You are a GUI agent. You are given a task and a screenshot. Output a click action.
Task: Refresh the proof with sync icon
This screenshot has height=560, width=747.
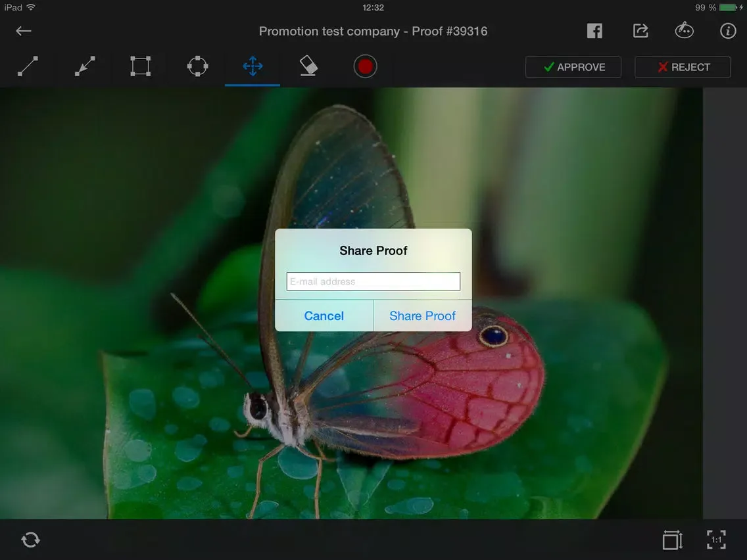pyautogui.click(x=30, y=540)
